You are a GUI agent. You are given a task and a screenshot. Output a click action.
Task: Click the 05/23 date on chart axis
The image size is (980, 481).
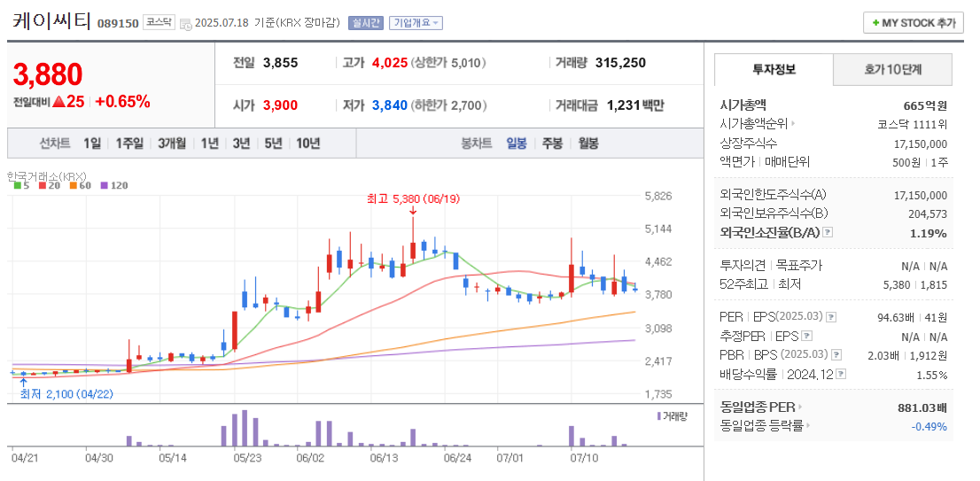[x=247, y=457]
